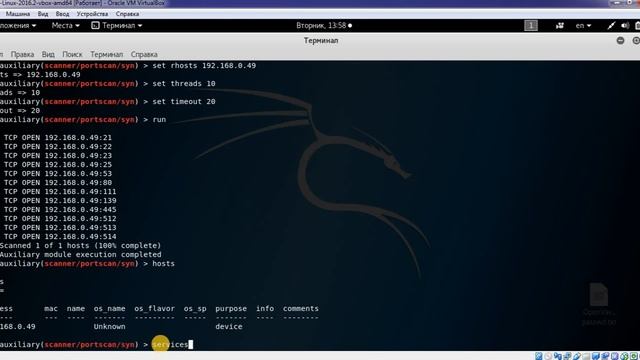Expand the Места dropdown in the top panel

(x=65, y=25)
